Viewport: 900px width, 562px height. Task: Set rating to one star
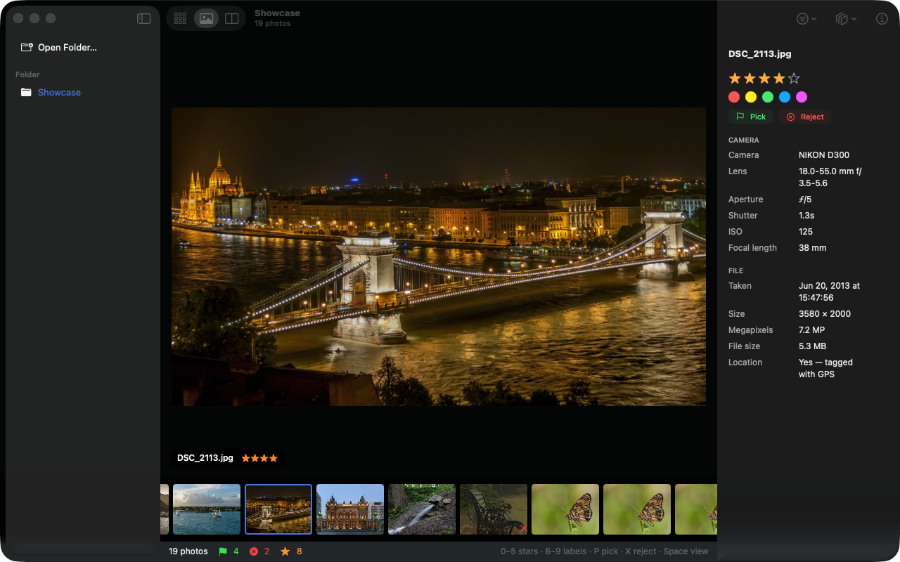pyautogui.click(x=735, y=78)
